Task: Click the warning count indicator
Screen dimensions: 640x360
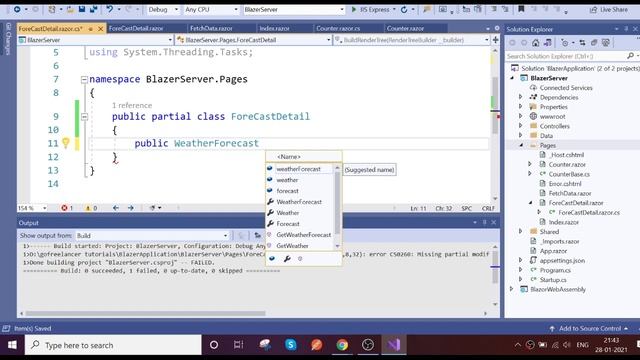Action: pos(91,208)
